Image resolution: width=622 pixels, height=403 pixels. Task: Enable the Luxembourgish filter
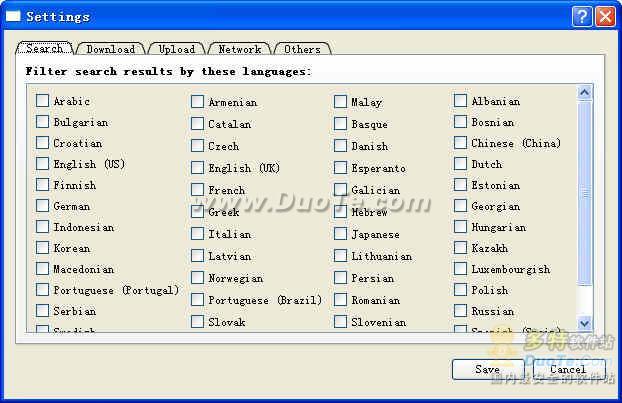pos(460,269)
